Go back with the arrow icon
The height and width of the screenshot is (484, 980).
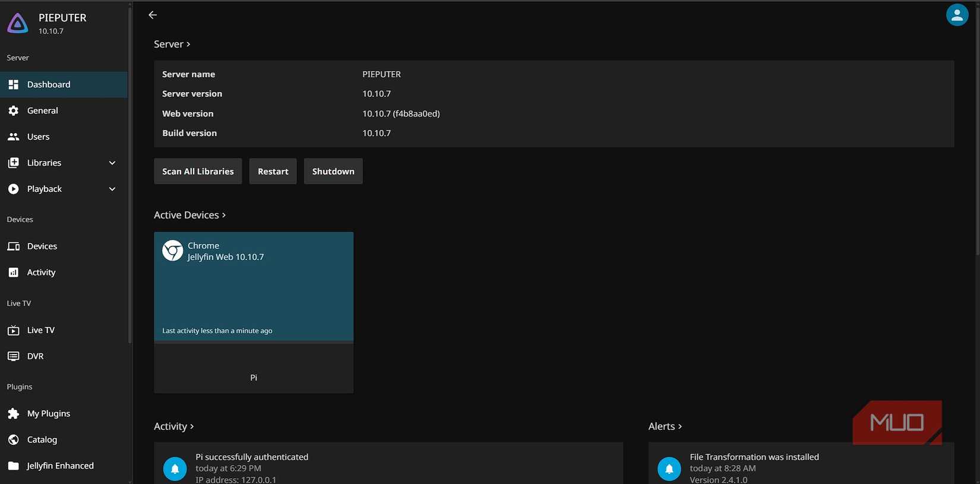pos(153,15)
